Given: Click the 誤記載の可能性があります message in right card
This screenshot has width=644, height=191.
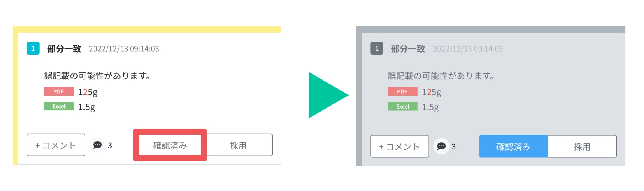Looking at the screenshot, I should (x=441, y=76).
